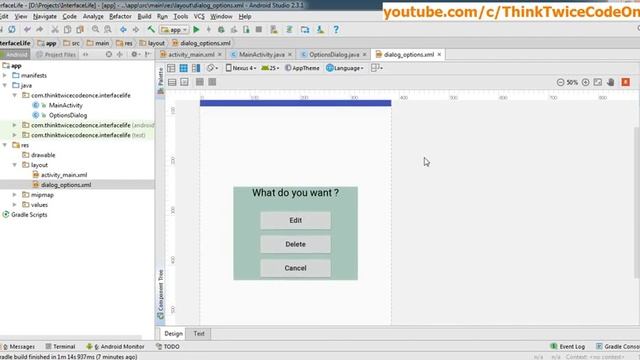Open the Nexus 4 device dropdown
The width and height of the screenshot is (640, 360).
coord(241,68)
